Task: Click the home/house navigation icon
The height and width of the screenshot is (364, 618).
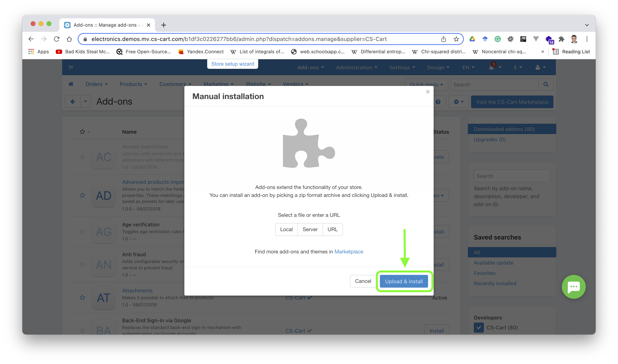Action: [x=71, y=84]
